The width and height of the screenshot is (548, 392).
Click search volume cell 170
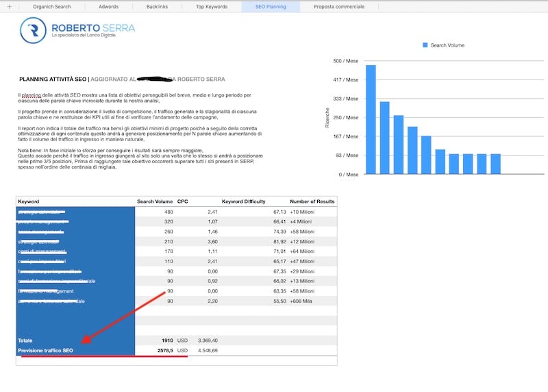click(169, 252)
